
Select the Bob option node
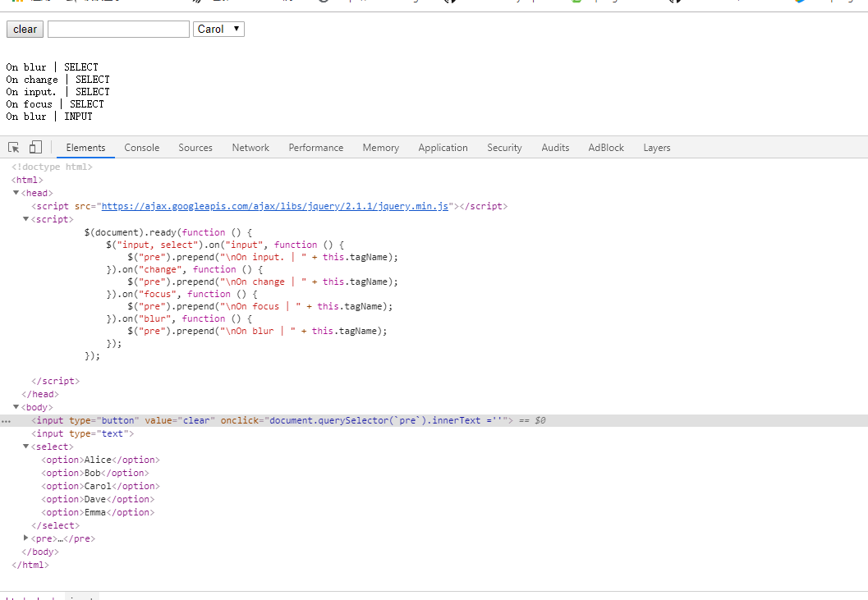tap(95, 474)
